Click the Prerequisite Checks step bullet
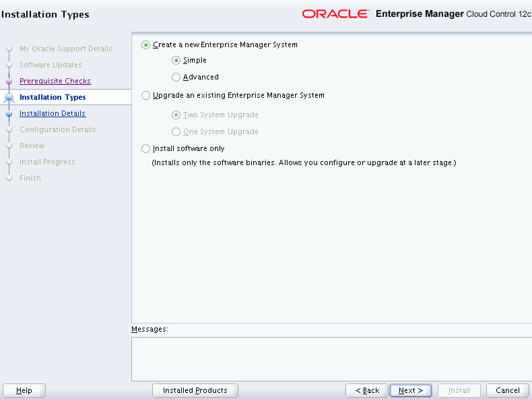Image resolution: width=532 pixels, height=399 pixels. click(9, 82)
